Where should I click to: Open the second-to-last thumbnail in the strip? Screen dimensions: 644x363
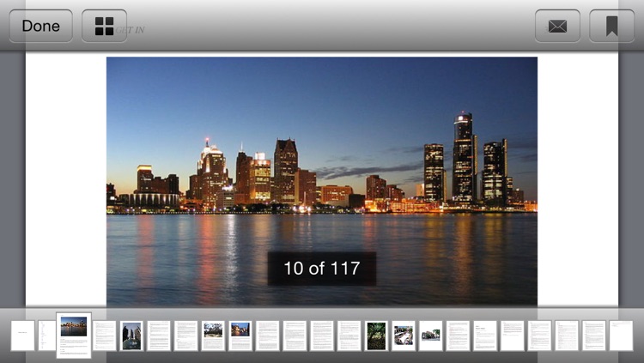[594, 336]
